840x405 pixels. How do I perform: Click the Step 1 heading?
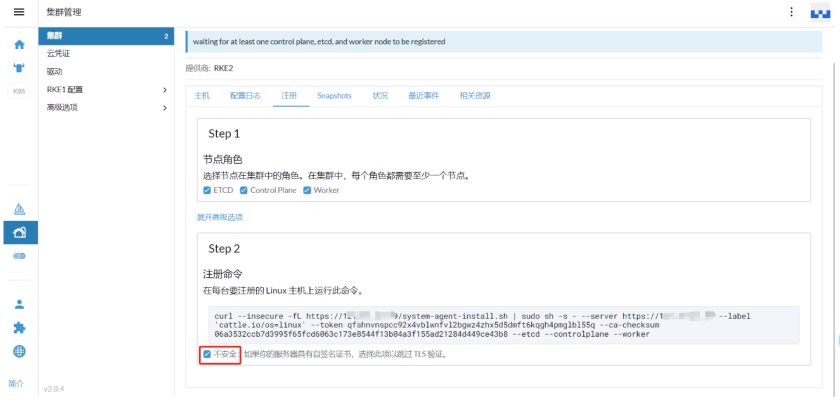(224, 134)
